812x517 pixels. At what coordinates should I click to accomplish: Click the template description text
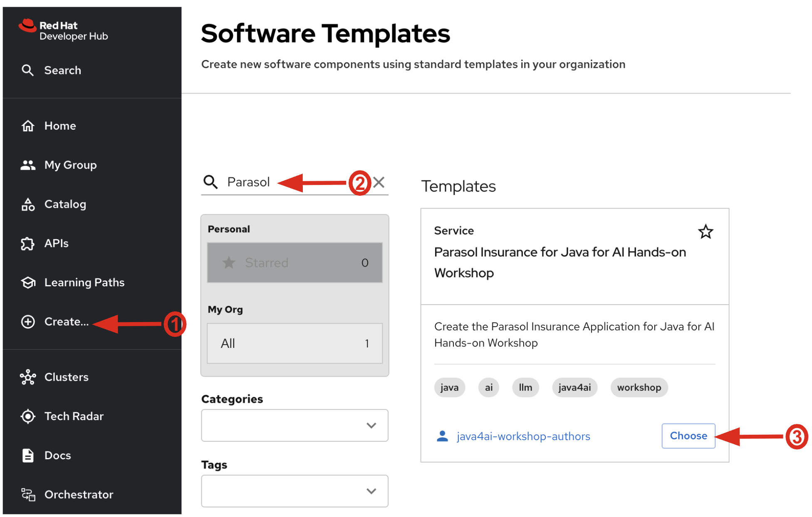tap(574, 335)
